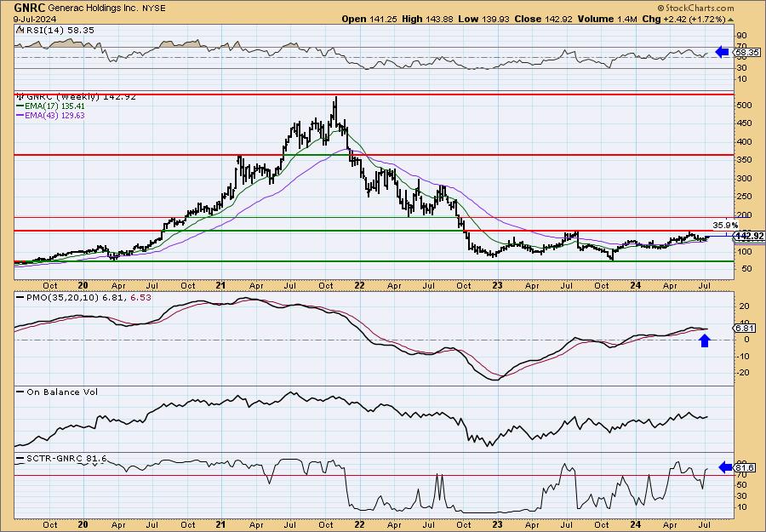Click the RSI(14) 58.35 indicator label
The width and height of the screenshot is (766, 532).
point(59,31)
